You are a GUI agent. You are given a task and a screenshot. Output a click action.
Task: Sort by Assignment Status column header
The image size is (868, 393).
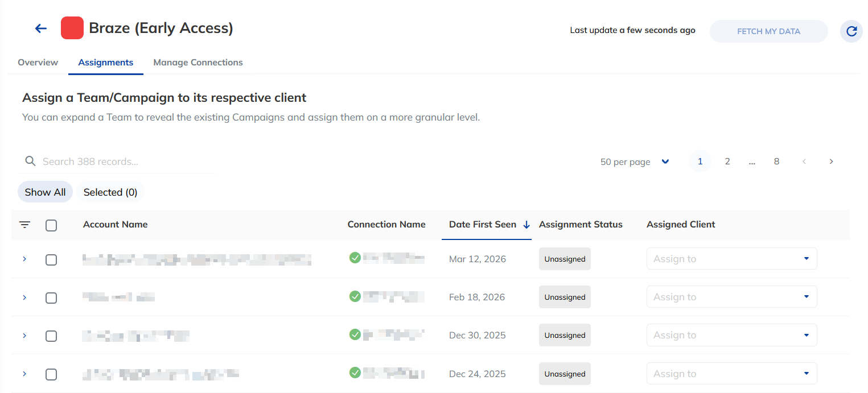pos(581,225)
